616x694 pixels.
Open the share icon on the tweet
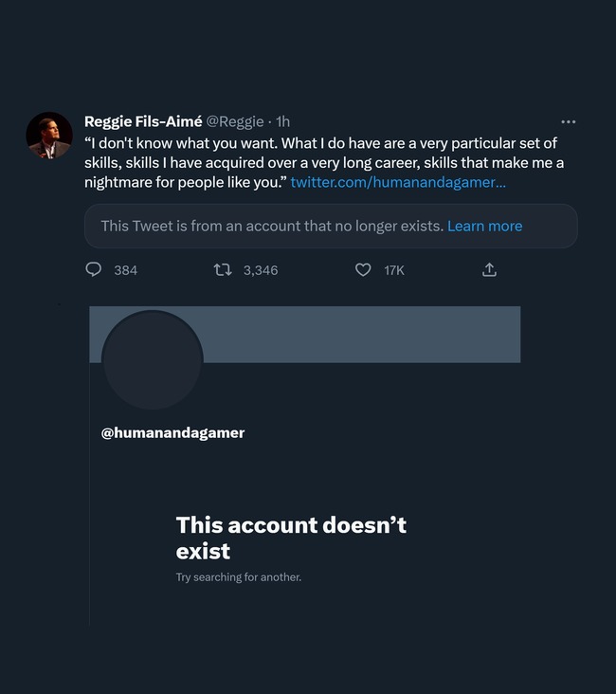click(489, 270)
